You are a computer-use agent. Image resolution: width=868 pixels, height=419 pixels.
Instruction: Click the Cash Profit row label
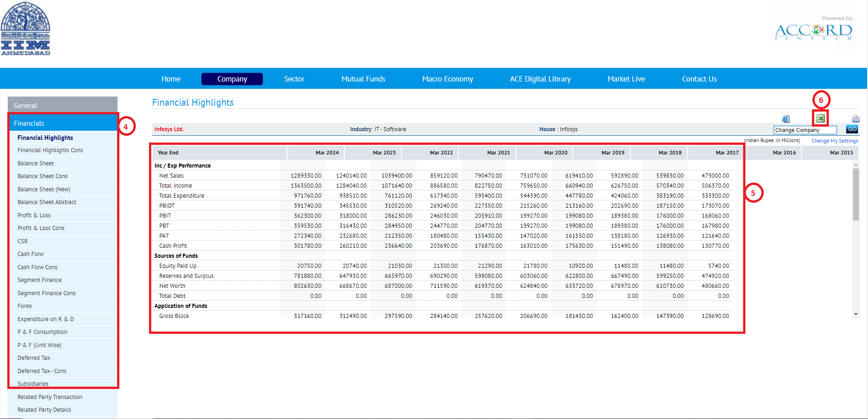click(x=173, y=246)
